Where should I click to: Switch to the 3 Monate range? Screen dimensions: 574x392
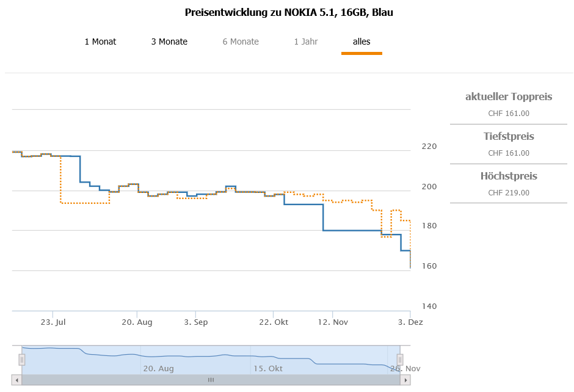tap(169, 42)
